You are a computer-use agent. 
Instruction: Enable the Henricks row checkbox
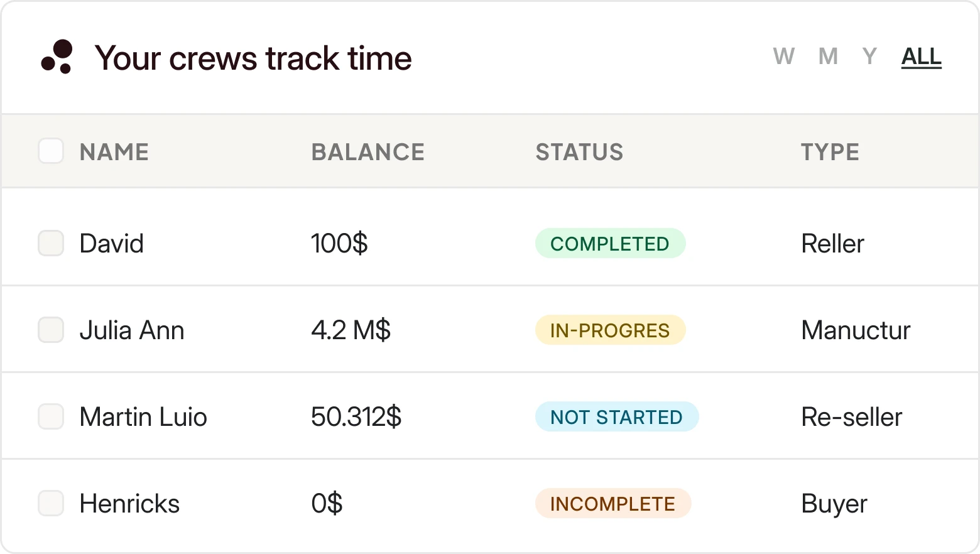[x=51, y=503]
